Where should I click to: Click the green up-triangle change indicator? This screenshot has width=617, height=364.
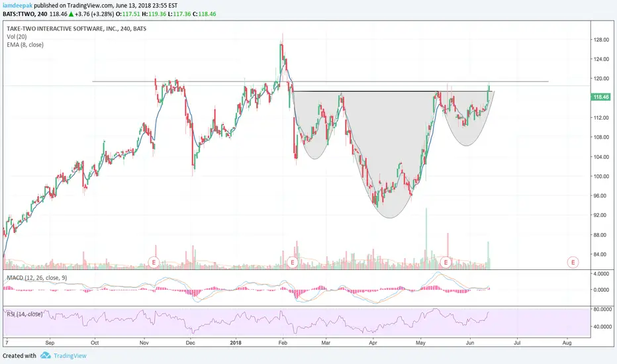tap(71, 14)
